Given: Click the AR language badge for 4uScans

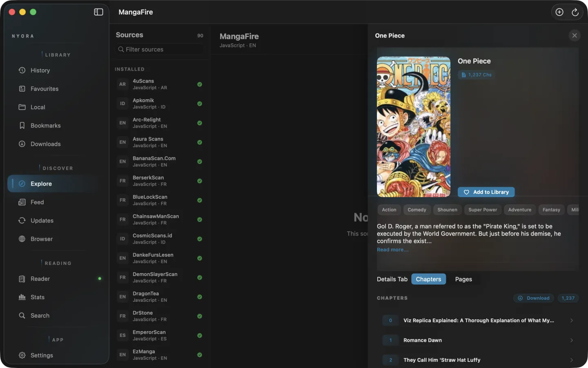Looking at the screenshot, I should point(122,84).
